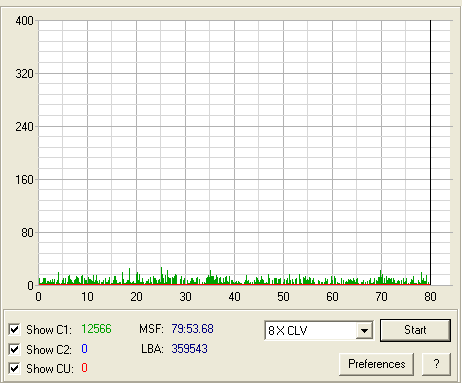The width and height of the screenshot is (462, 384).
Task: Click the Start button
Action: point(415,330)
